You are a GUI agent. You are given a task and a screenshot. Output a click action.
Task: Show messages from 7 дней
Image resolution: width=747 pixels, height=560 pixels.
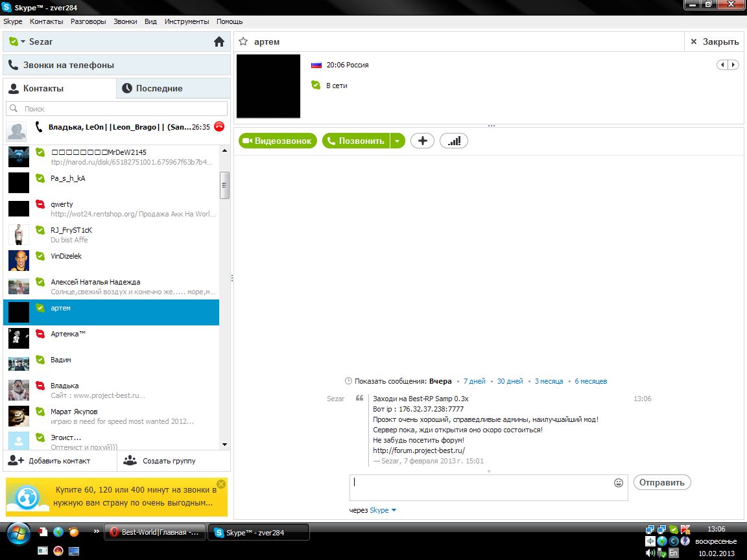pos(475,381)
